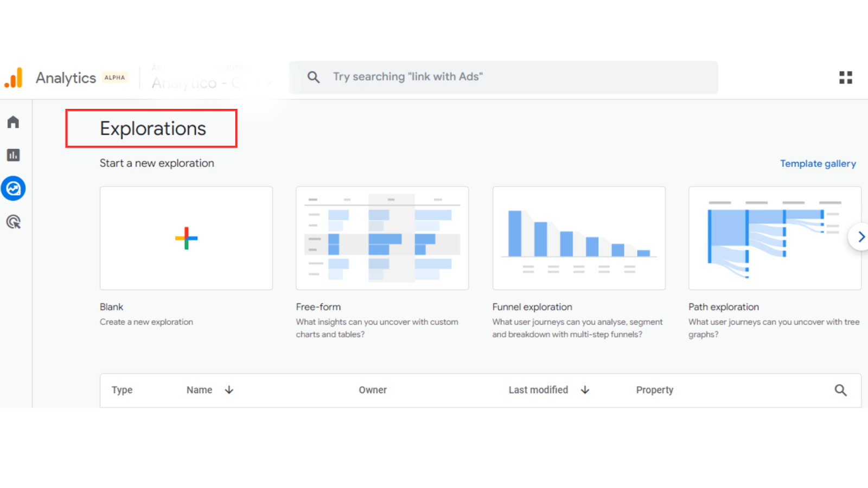Click the search icon in explorations table
868x488 pixels.
840,390
